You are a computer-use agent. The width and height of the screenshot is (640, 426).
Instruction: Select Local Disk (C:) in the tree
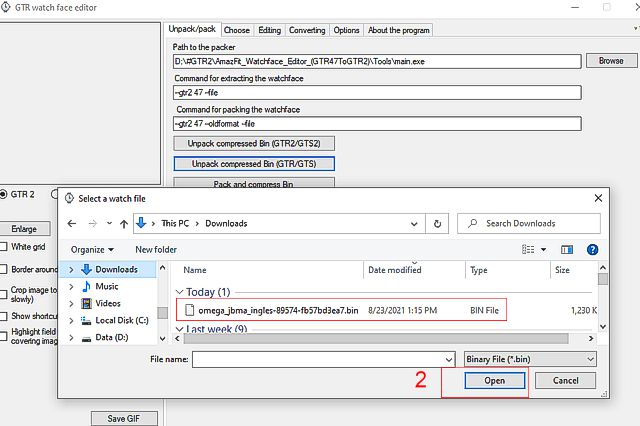(122, 320)
